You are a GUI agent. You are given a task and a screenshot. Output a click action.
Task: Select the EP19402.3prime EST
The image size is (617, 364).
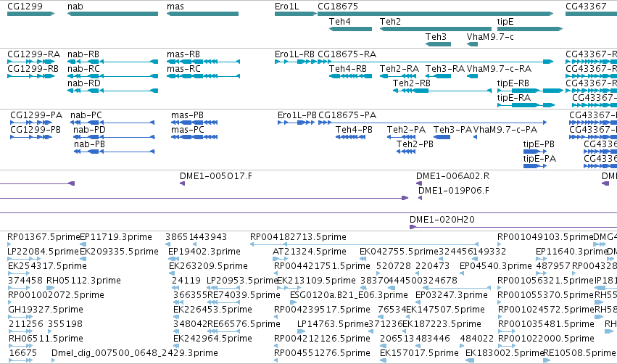click(x=173, y=259)
